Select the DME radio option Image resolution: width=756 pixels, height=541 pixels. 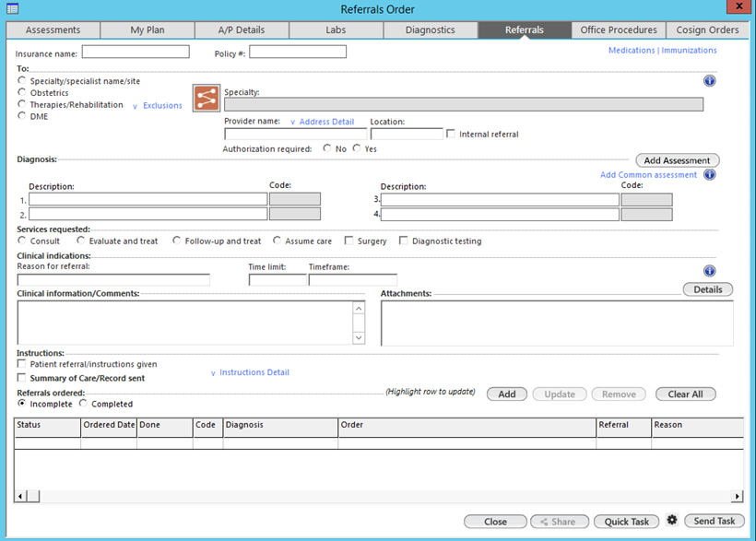(x=22, y=116)
